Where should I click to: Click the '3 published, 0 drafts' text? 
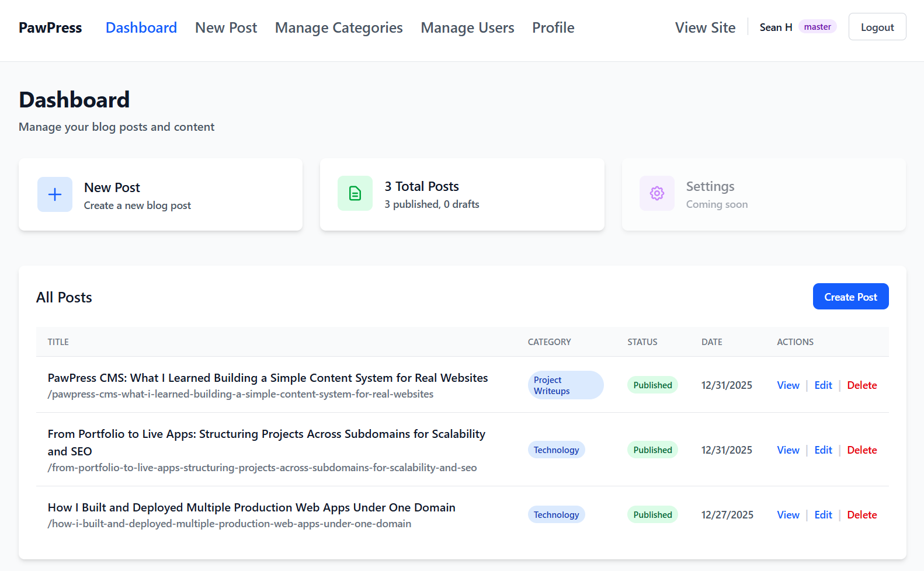(x=432, y=204)
